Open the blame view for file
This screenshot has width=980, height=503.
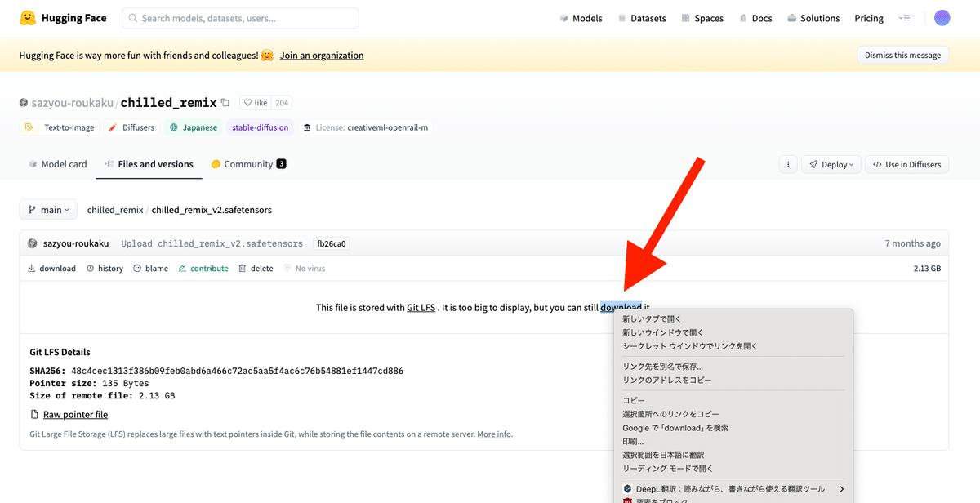click(150, 268)
